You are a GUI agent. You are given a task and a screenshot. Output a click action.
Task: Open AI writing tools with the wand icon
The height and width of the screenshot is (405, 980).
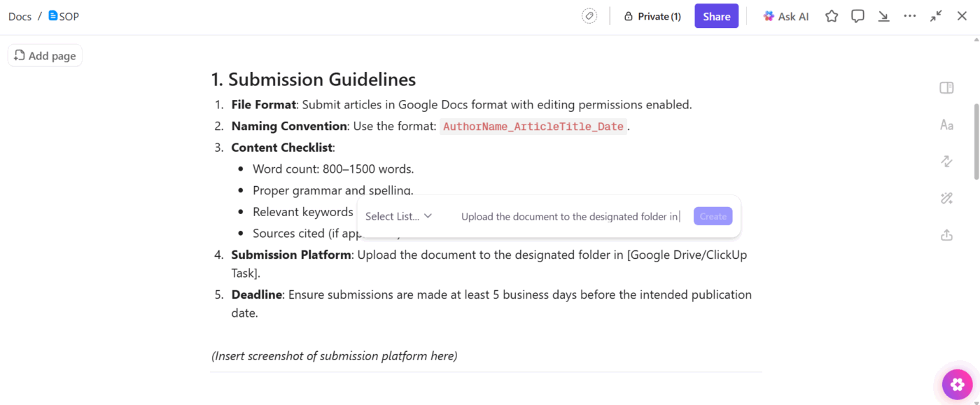point(946,198)
